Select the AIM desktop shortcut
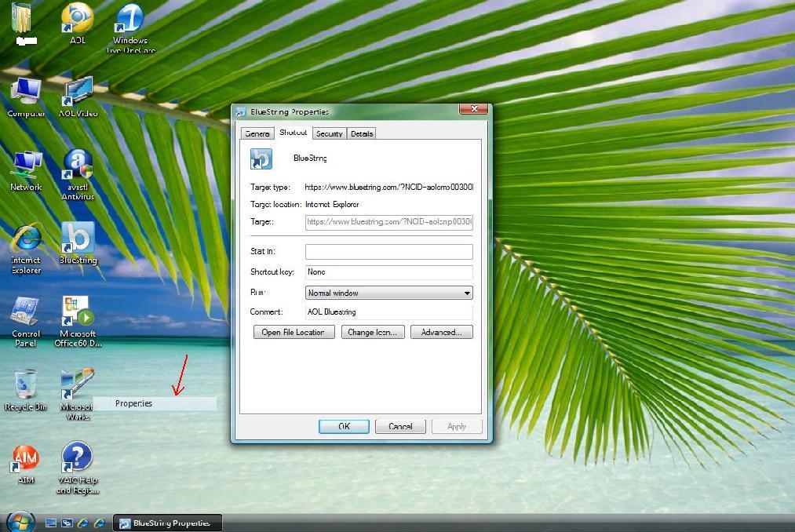 click(25, 464)
